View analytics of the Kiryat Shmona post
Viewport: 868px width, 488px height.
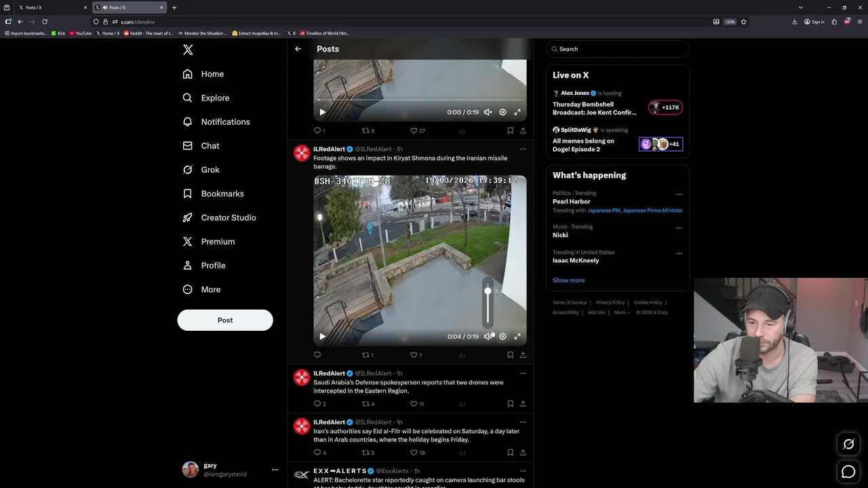point(462,354)
